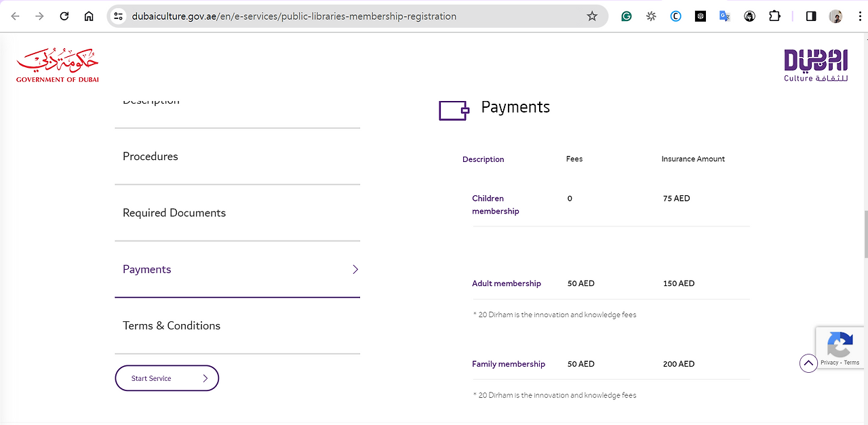Reload the current page
Viewport: 868px width, 425px height.
[x=64, y=16]
